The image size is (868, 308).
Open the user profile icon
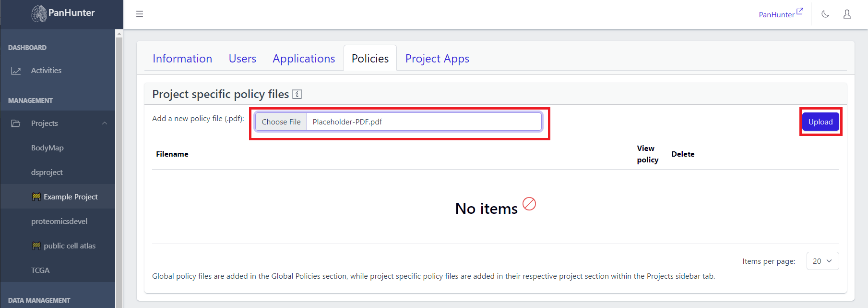(x=847, y=14)
